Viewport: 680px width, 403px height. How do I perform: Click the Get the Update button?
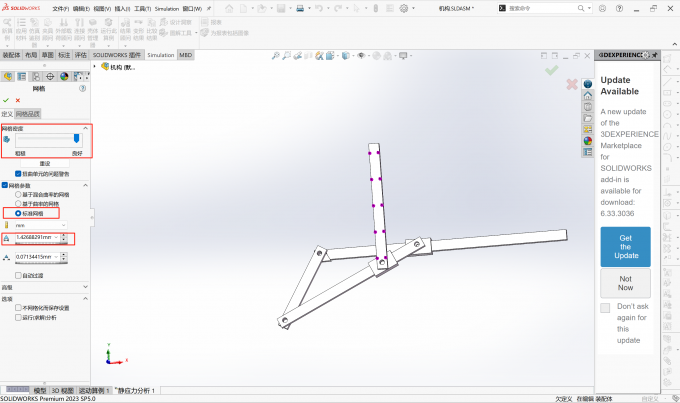[x=625, y=246]
